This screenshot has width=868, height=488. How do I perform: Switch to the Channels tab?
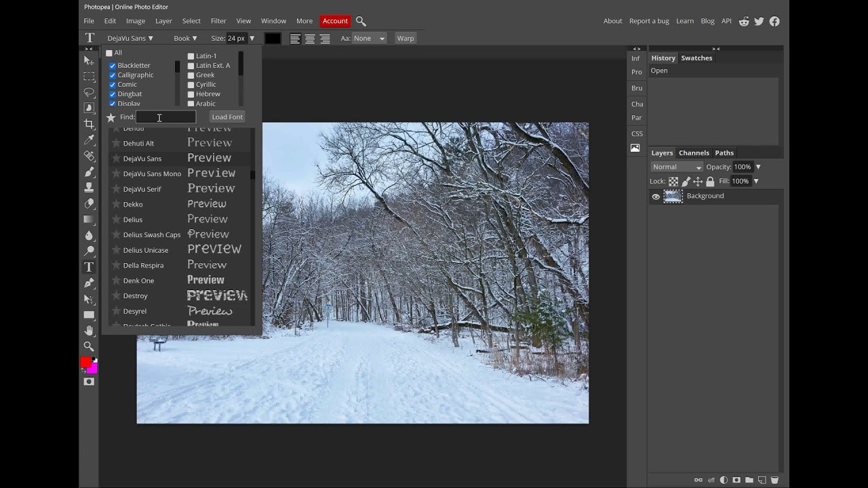pyautogui.click(x=694, y=153)
